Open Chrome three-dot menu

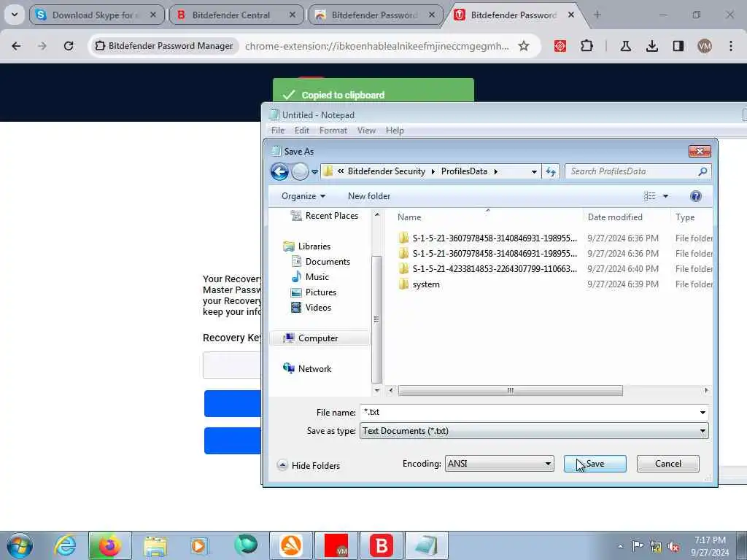click(x=731, y=46)
